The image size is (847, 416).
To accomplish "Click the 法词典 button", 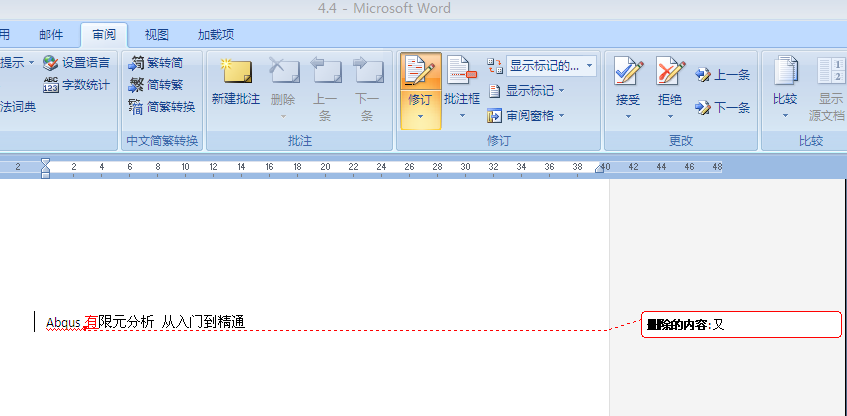I will point(18,107).
